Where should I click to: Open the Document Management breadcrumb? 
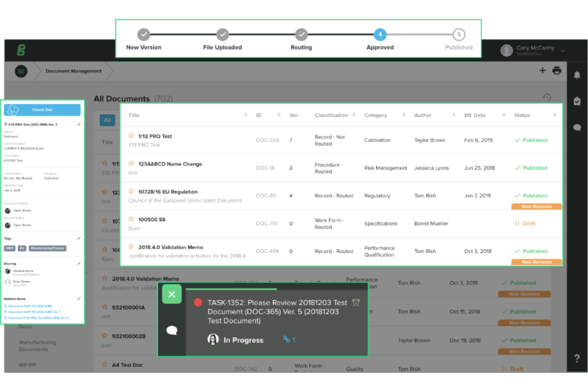coord(73,71)
